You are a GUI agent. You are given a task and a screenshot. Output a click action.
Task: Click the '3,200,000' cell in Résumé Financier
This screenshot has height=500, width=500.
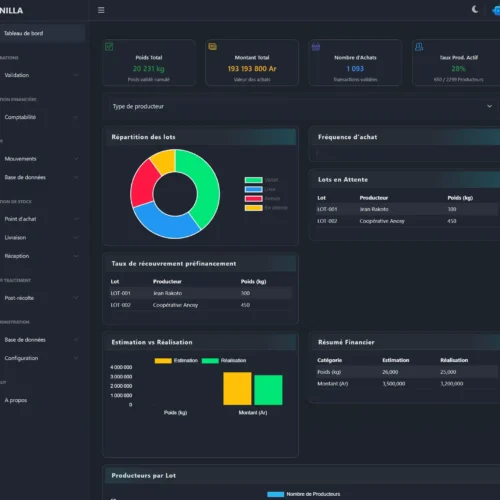pyautogui.click(x=452, y=384)
